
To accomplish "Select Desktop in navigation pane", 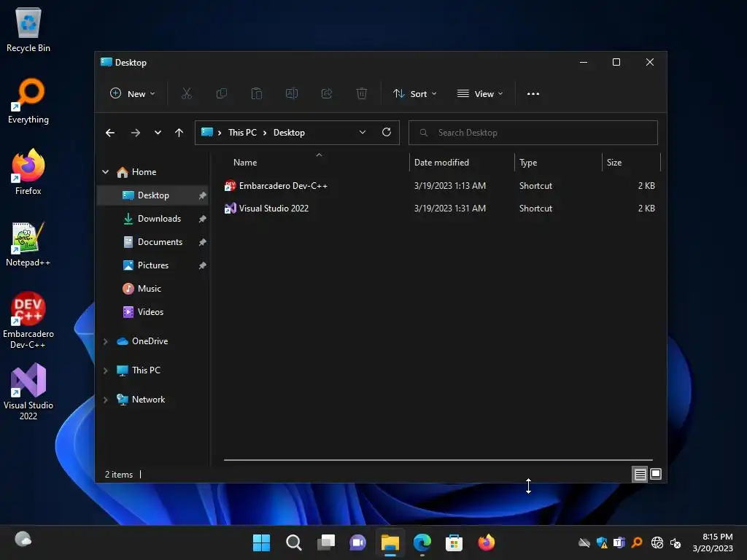I will [152, 195].
